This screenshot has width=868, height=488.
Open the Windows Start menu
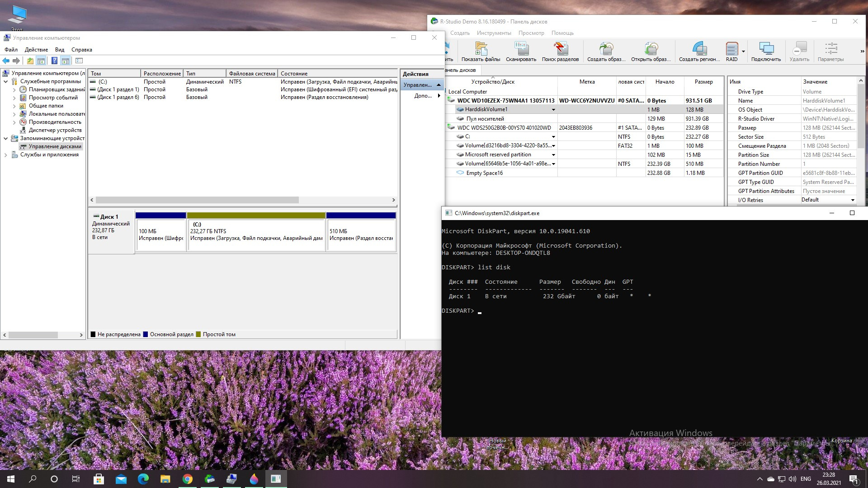pos(11,479)
